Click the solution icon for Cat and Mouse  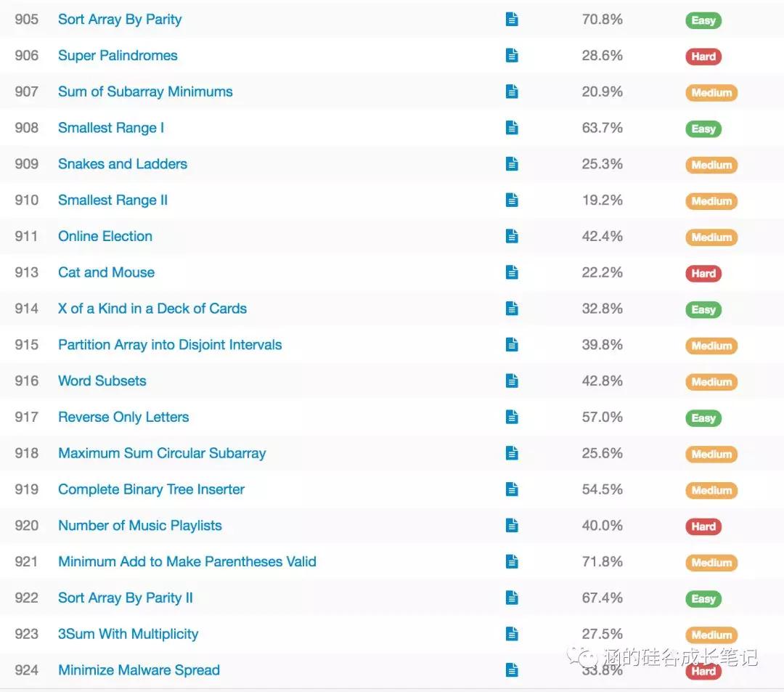tap(512, 272)
